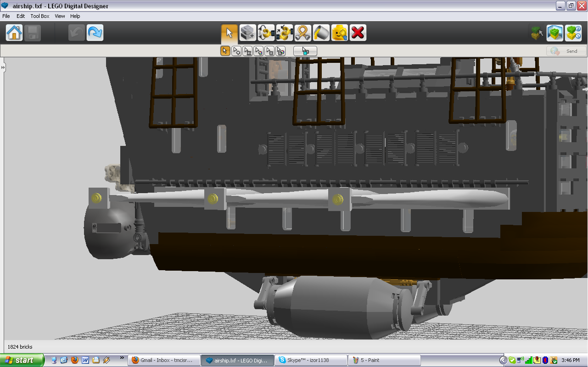
Task: Open the View menu
Action: [x=60, y=16]
